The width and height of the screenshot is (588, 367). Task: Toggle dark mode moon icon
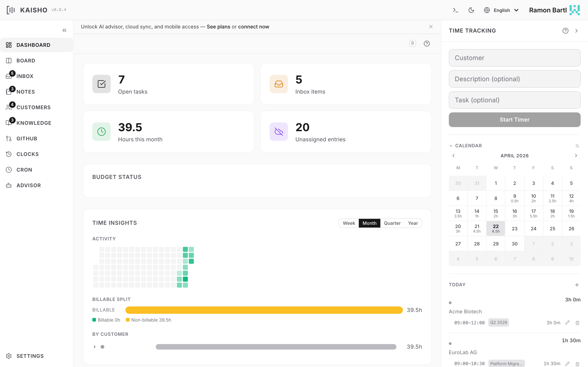[471, 10]
